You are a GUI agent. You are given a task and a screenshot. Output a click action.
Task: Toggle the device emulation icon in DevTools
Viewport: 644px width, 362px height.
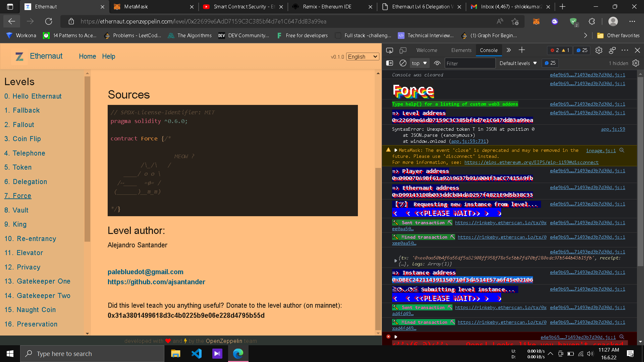click(403, 50)
